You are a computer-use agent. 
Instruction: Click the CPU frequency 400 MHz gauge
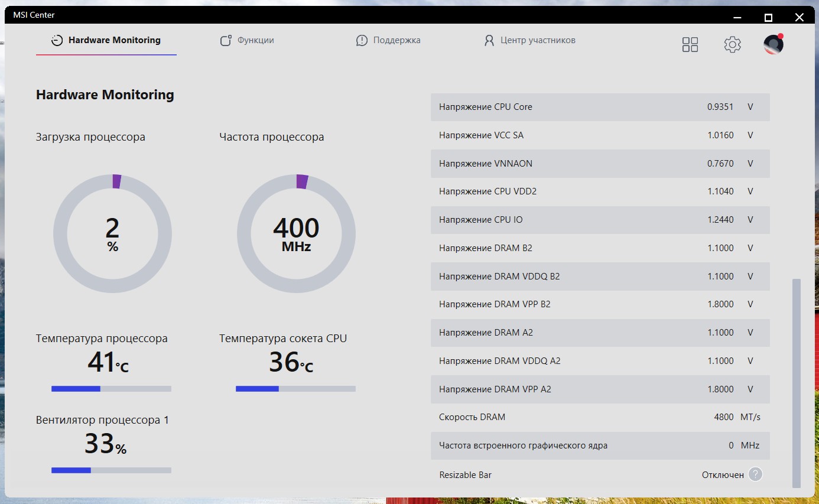[x=296, y=233]
